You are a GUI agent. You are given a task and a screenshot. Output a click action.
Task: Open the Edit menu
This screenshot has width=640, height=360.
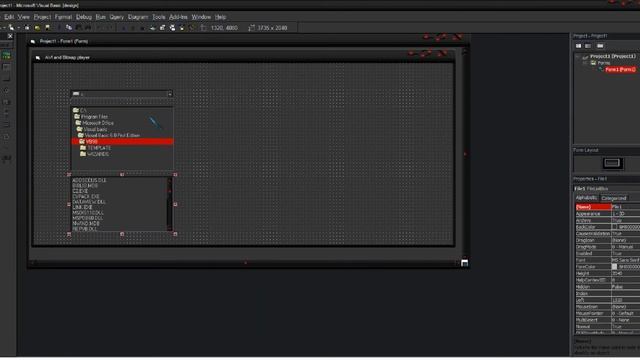[9, 17]
